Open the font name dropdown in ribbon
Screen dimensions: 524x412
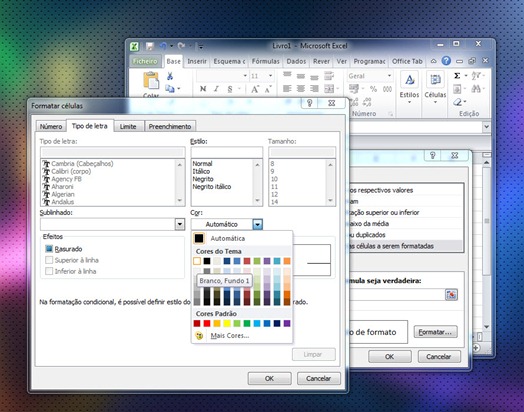[x=245, y=76]
